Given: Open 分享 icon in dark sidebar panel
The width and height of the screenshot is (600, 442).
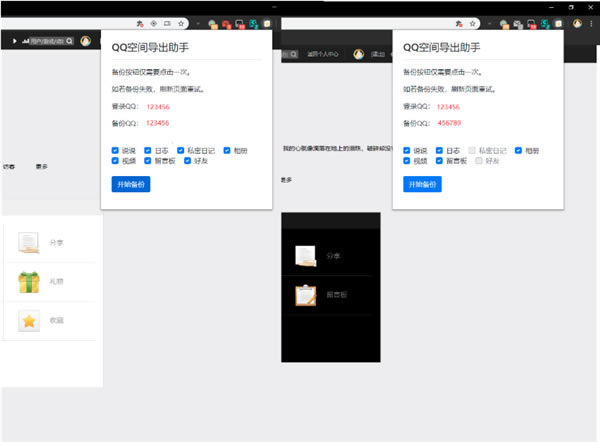Looking at the screenshot, I should (306, 256).
